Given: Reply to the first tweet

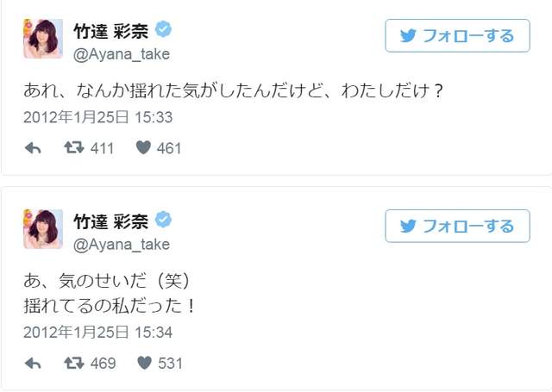Looking at the screenshot, I should click(x=33, y=148).
